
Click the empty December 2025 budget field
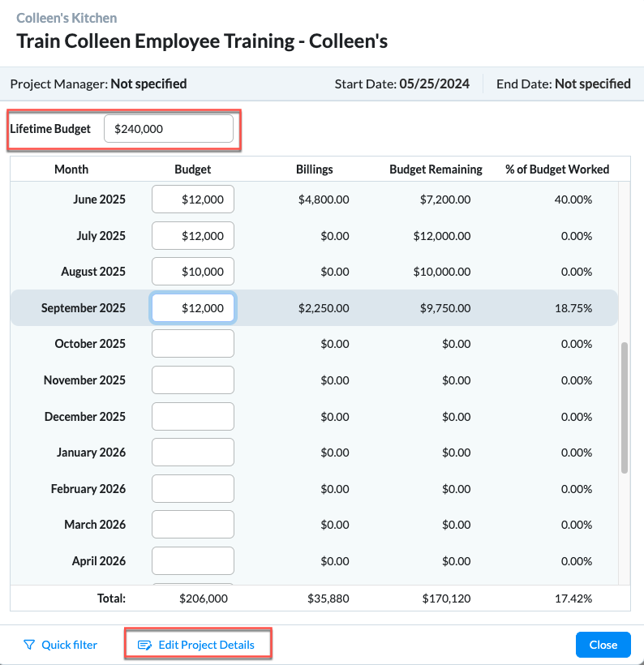[x=193, y=417]
